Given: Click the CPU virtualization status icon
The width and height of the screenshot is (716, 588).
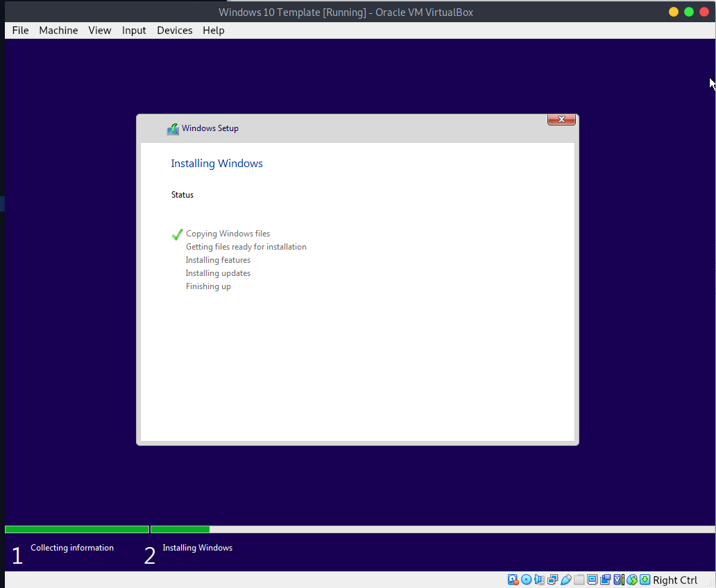Looking at the screenshot, I should [x=619, y=580].
